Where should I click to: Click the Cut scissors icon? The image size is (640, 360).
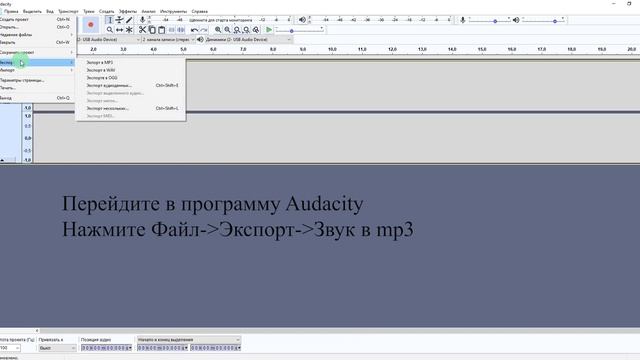click(142, 30)
